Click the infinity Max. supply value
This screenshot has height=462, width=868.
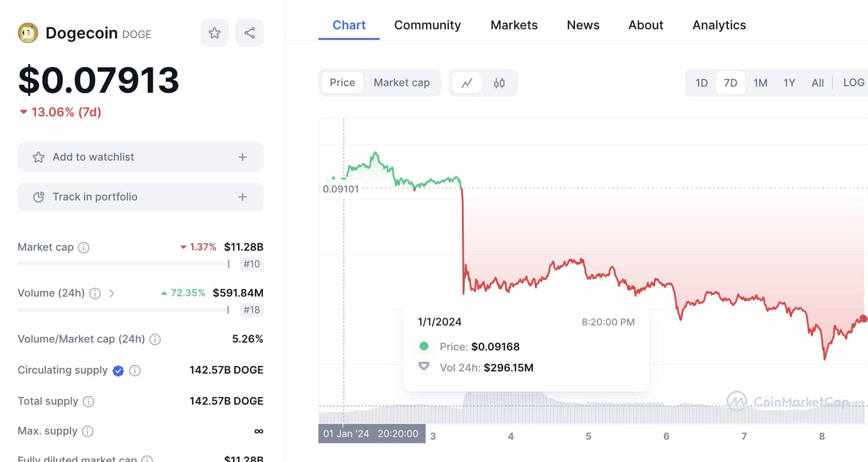[259, 431]
